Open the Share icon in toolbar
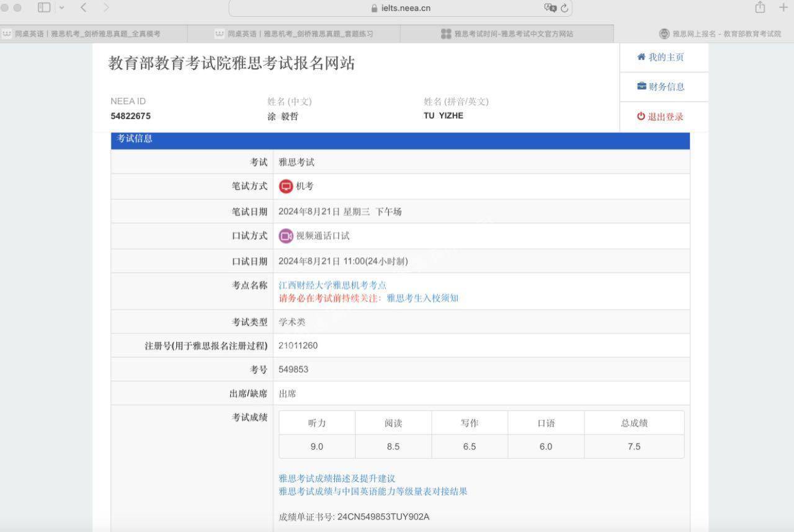Screen dimensions: 794x532 [x=760, y=7]
